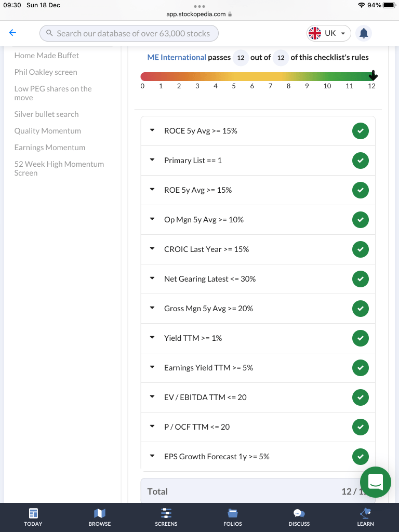This screenshot has width=399, height=532.
Task: Expand the Primary List == 1 rule
Action: pyautogui.click(x=152, y=160)
